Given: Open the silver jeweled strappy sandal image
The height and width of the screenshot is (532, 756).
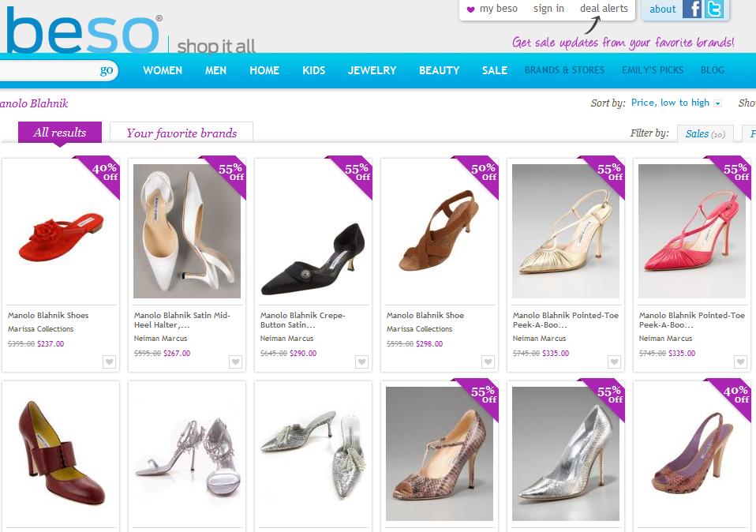Looking at the screenshot, I should point(187,455).
